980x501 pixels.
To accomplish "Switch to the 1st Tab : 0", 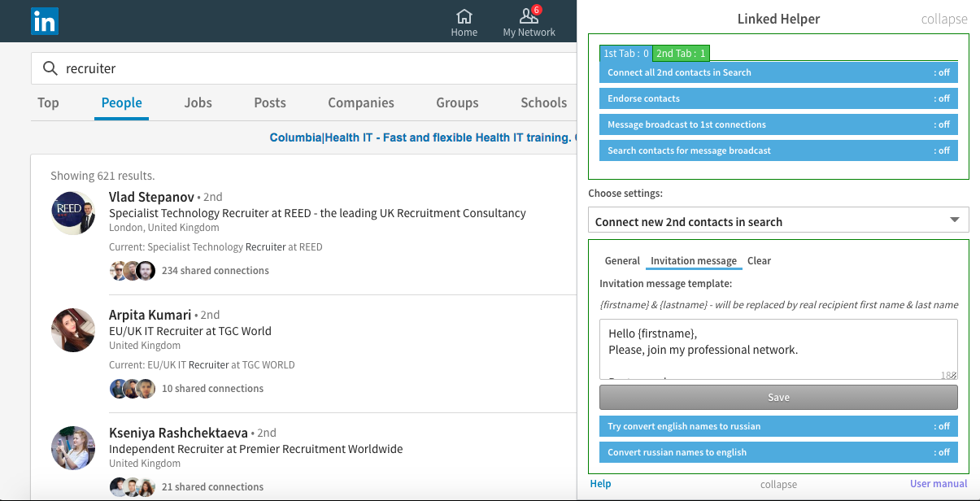I will tap(625, 54).
